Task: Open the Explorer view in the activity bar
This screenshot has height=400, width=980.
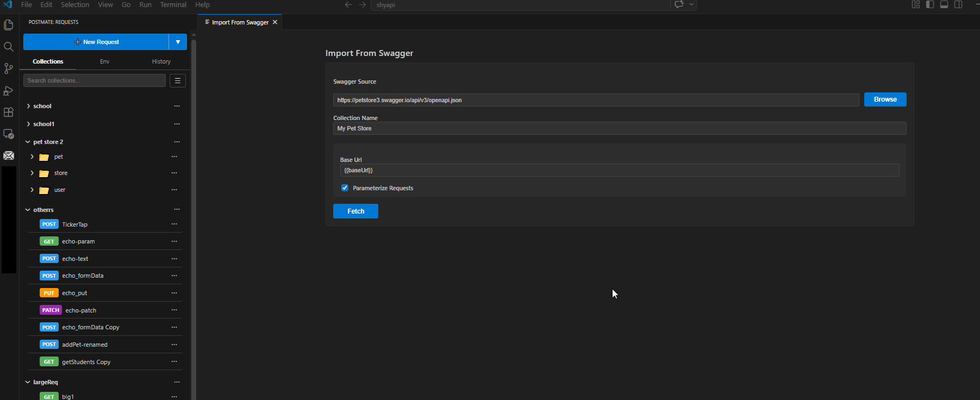Action: [9, 25]
